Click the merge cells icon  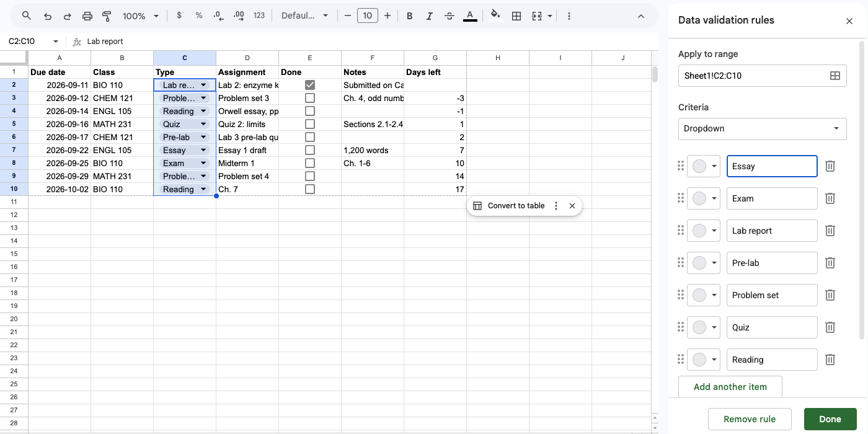click(537, 15)
